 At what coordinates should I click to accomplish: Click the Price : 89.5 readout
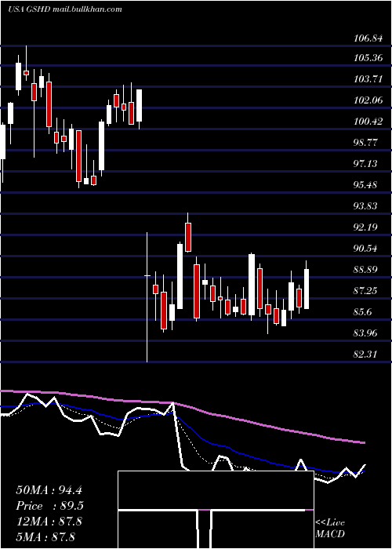pos(50,505)
